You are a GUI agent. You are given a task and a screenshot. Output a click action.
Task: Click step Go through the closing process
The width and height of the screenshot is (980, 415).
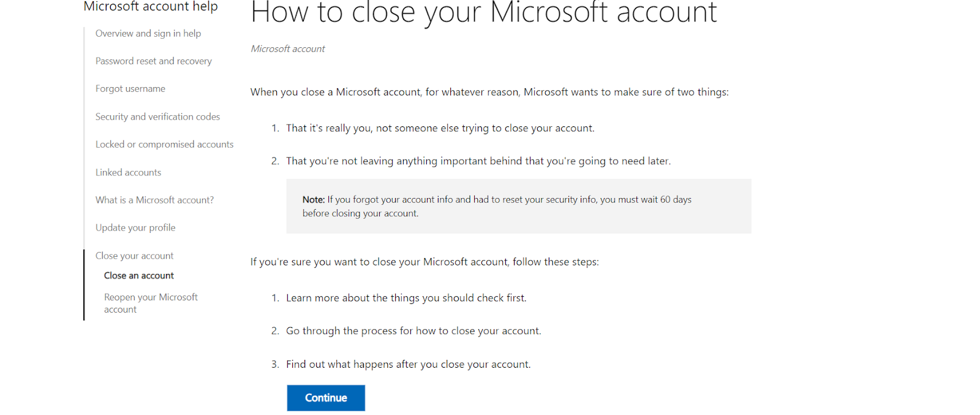pos(413,331)
